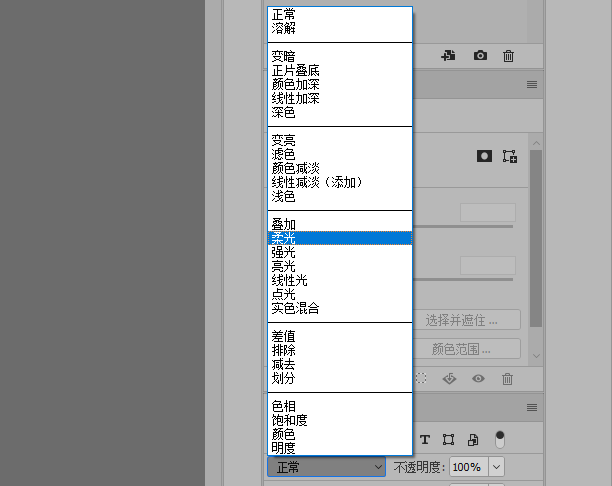Choose 正片叠底 blend mode

coord(296,70)
